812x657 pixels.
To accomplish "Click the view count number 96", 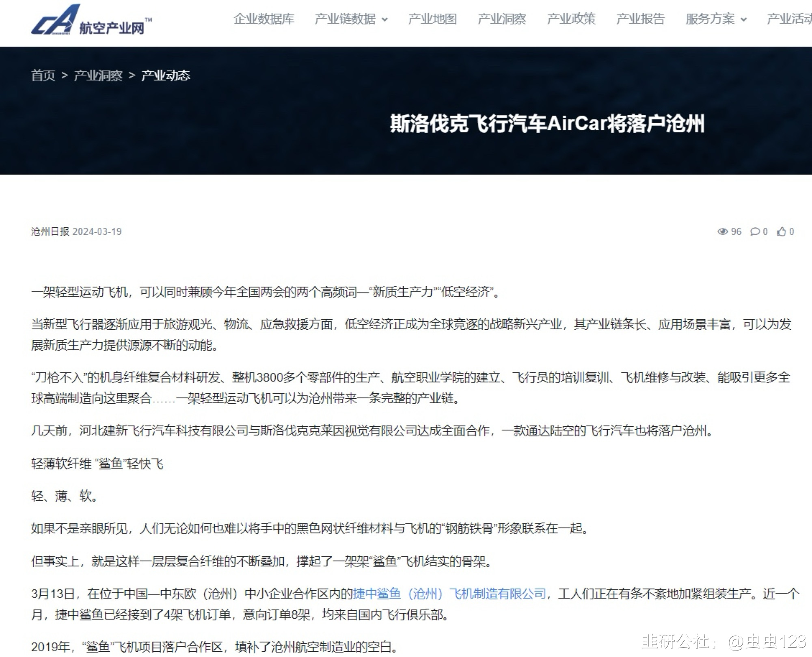I will pos(736,232).
